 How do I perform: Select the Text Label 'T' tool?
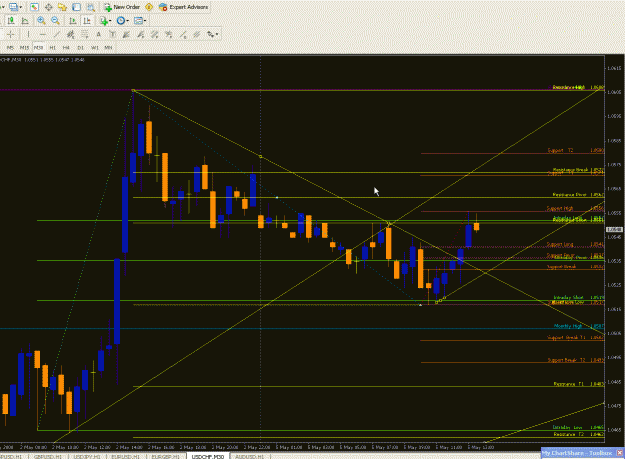point(112,35)
